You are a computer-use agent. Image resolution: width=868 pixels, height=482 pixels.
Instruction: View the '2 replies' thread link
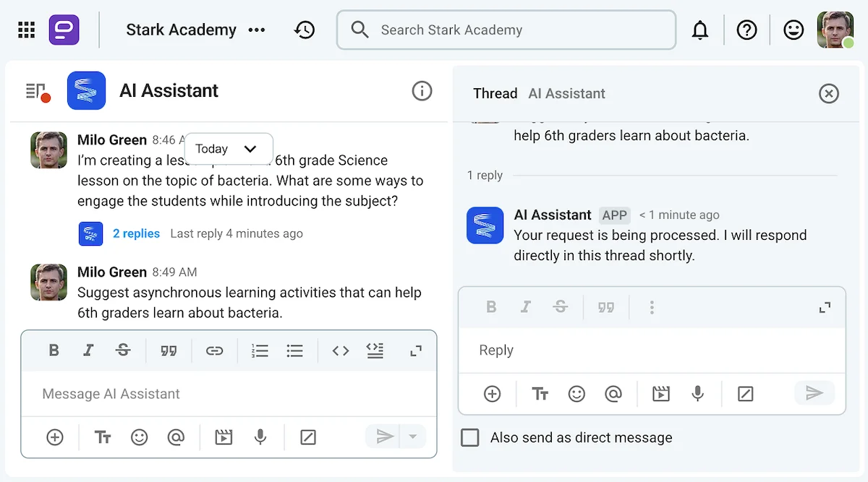coord(137,233)
